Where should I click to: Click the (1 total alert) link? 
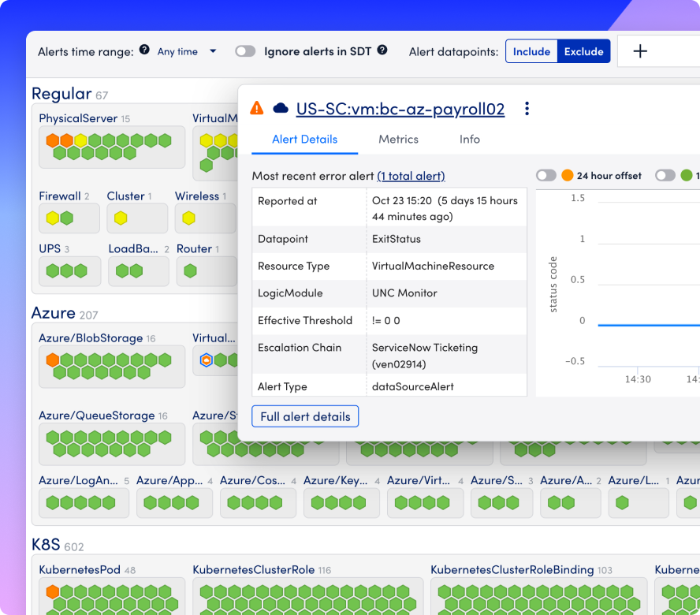411,176
